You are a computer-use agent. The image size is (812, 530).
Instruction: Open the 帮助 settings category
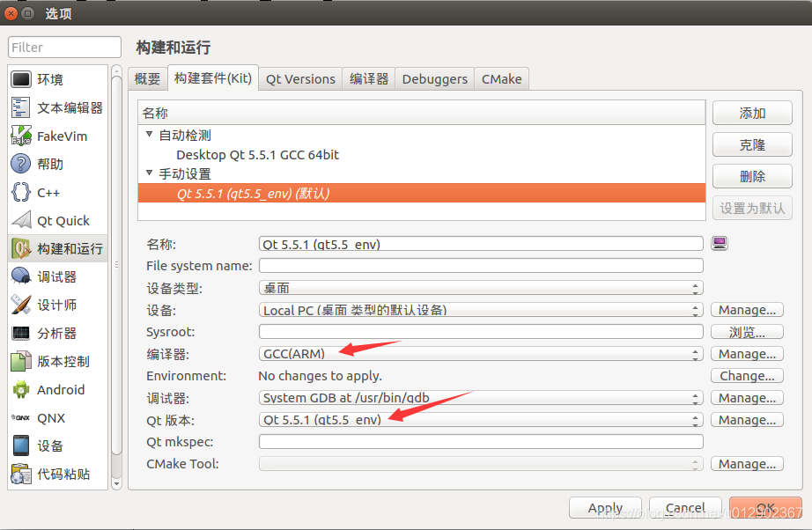[58, 164]
